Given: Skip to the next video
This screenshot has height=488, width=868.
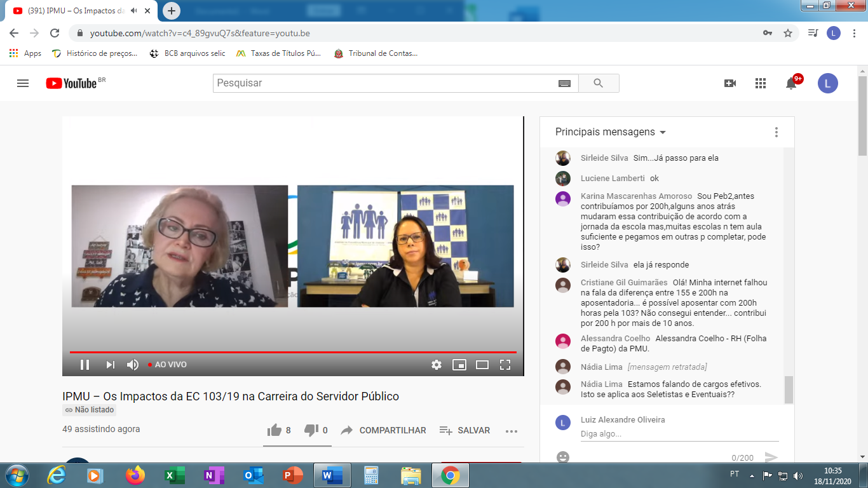Looking at the screenshot, I should [110, 365].
